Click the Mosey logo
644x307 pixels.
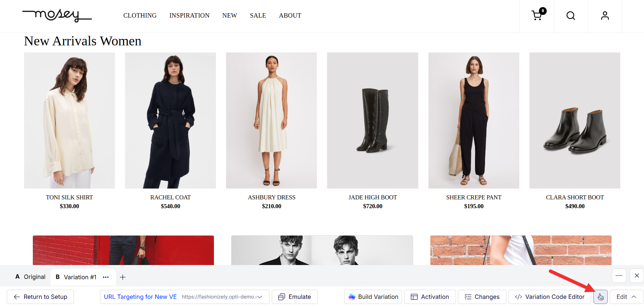[57, 15]
